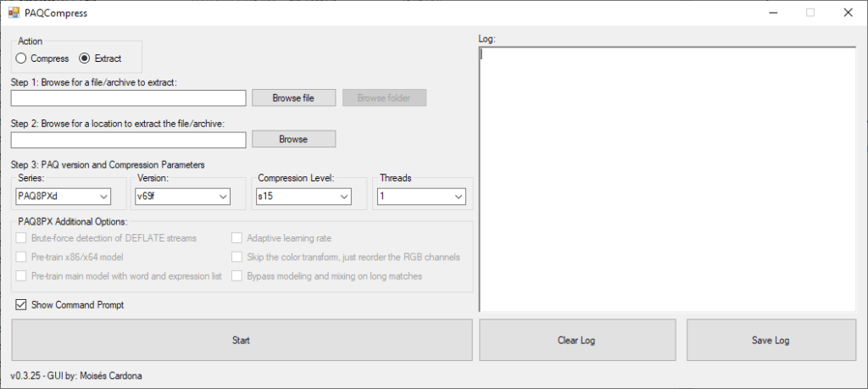Screen dimensions: 868x389
Task: Click the Browse file button
Action: [x=293, y=98]
